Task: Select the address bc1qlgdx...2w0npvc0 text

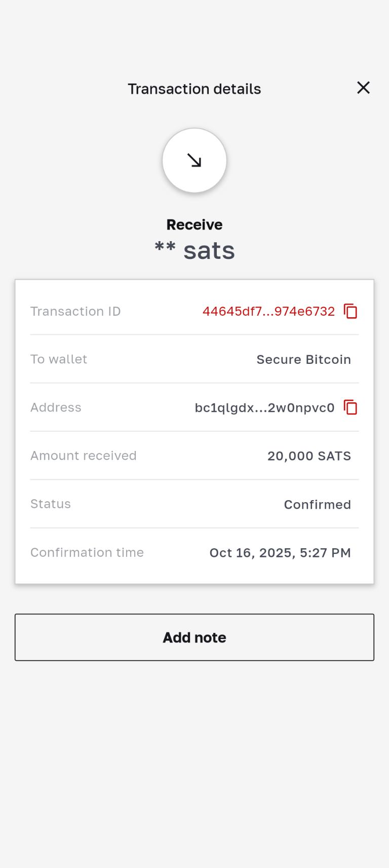Action: pos(264,408)
